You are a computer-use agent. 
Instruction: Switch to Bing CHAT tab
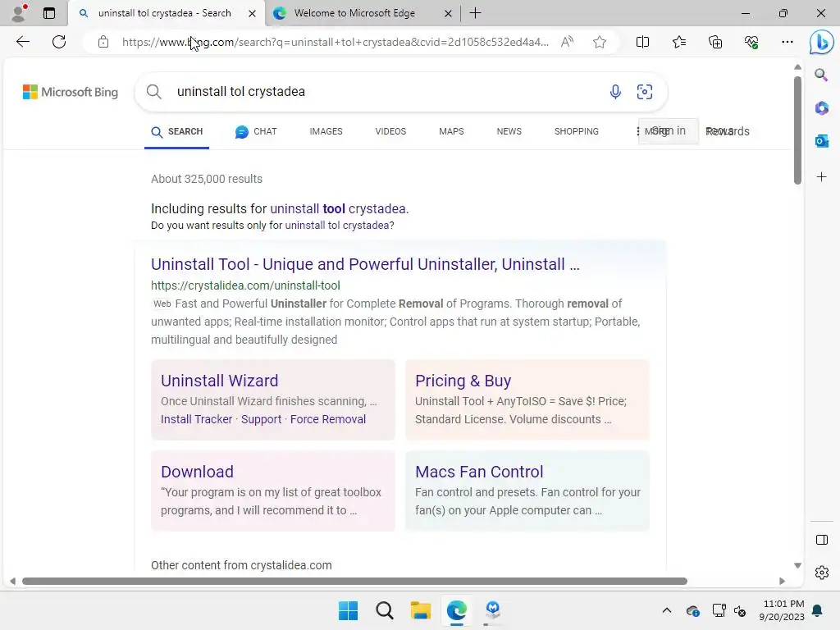pyautogui.click(x=256, y=131)
